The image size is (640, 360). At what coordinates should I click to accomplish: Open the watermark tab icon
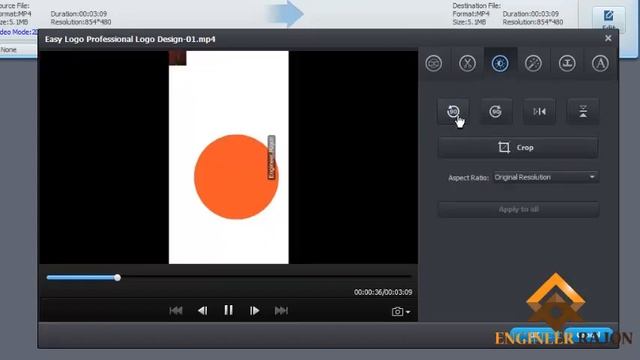tap(567, 64)
